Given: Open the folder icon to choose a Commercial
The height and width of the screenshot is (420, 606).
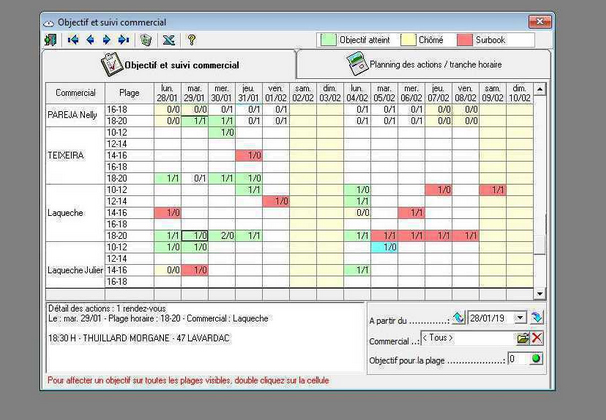Looking at the screenshot, I should point(522,338).
